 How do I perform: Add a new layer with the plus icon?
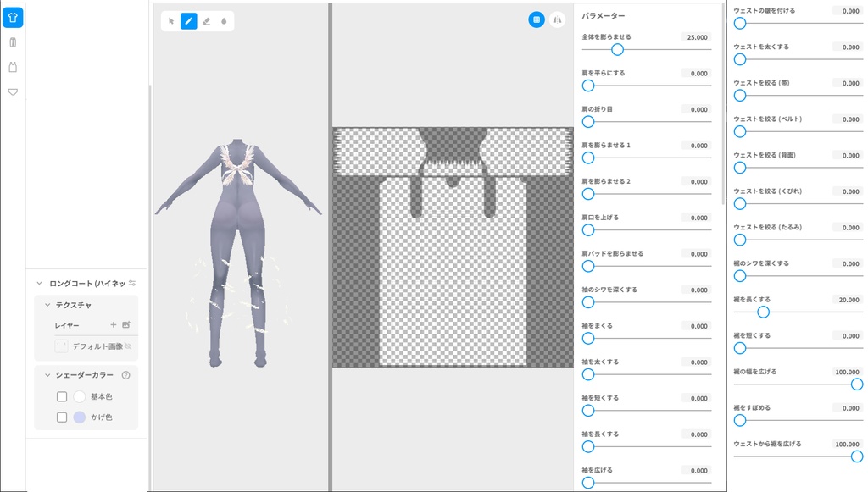pyautogui.click(x=114, y=325)
